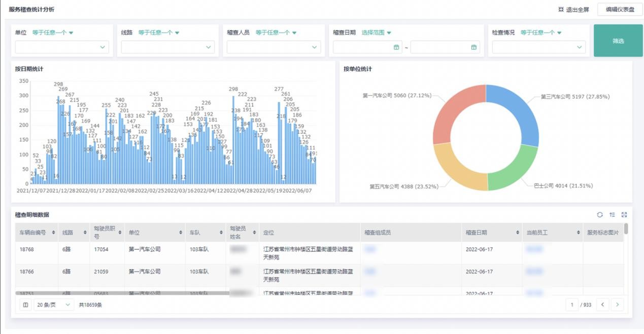The width and height of the screenshot is (644, 334).
Task: Open the 检查情况 filter dropdown box
Action: pos(538,47)
